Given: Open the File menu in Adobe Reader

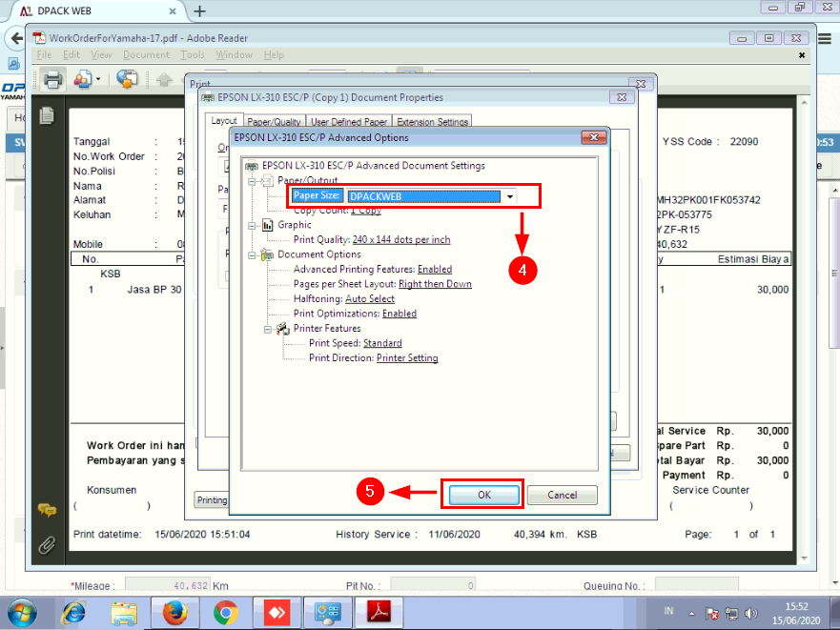Looking at the screenshot, I should (44, 54).
